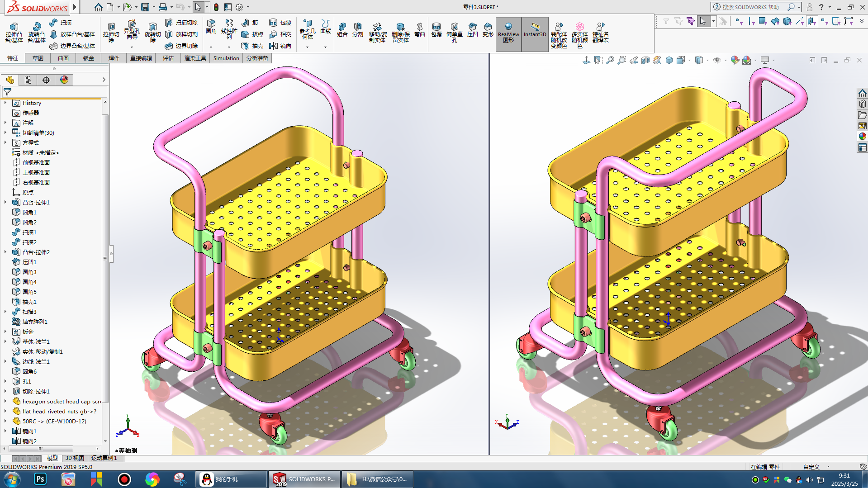Click the 运动算例1 motion study tab
The height and width of the screenshot is (488, 868).
104,458
